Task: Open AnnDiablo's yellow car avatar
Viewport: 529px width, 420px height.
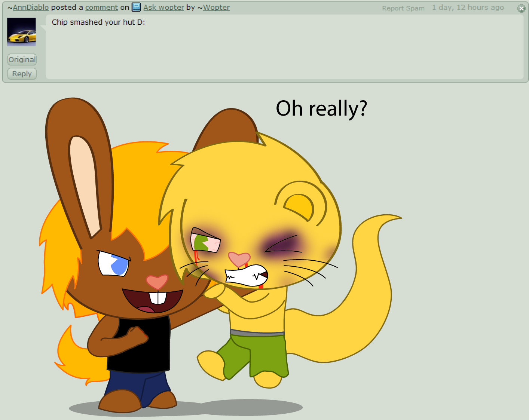Action: [x=22, y=32]
